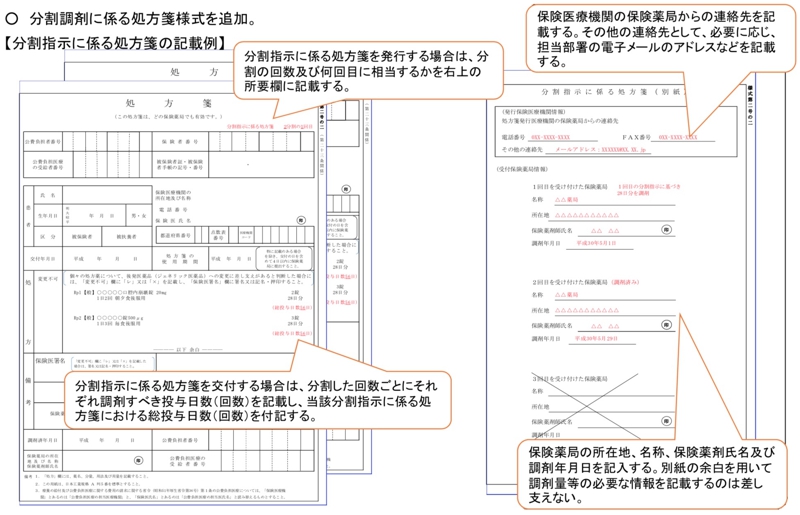Click the 保険医署名 label

50,361
